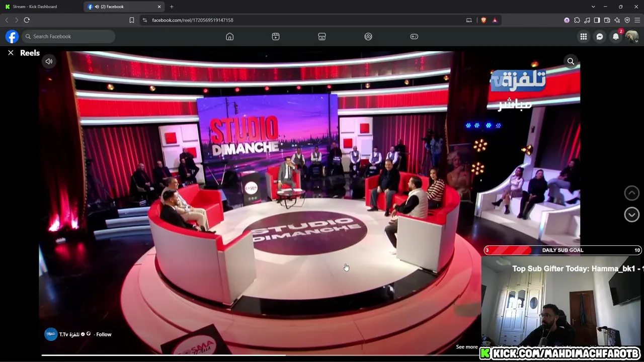Open the Facebook Video section icon
Viewport: 644px width, 362px height.
pos(276,36)
